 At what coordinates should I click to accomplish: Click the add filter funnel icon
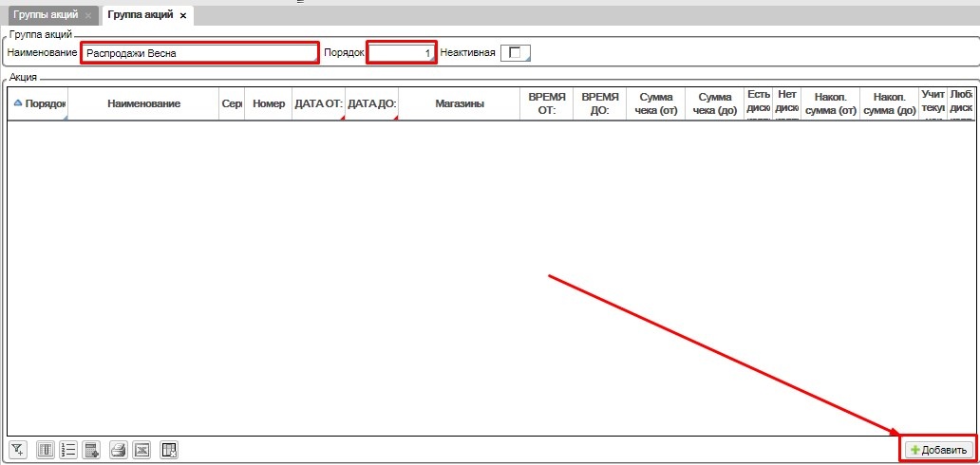click(x=17, y=450)
